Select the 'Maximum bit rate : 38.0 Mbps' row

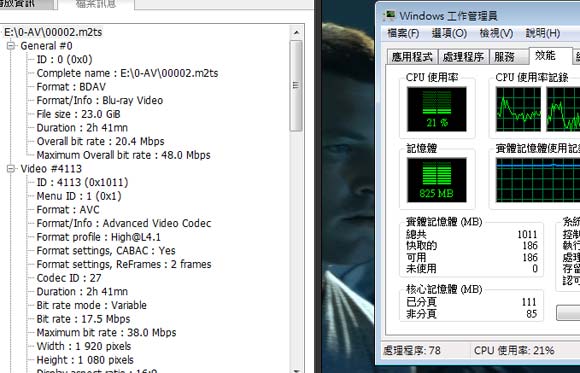coord(106,333)
